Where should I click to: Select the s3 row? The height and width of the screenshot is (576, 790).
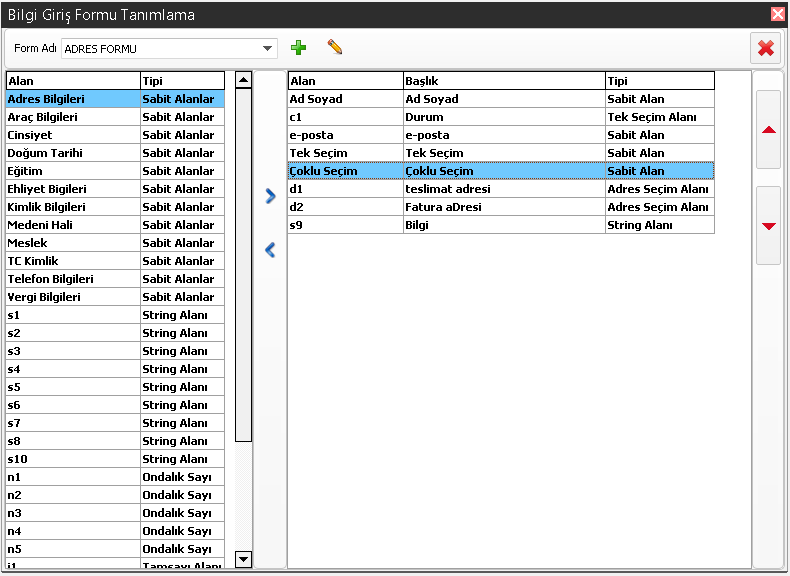pyautogui.click(x=115, y=351)
